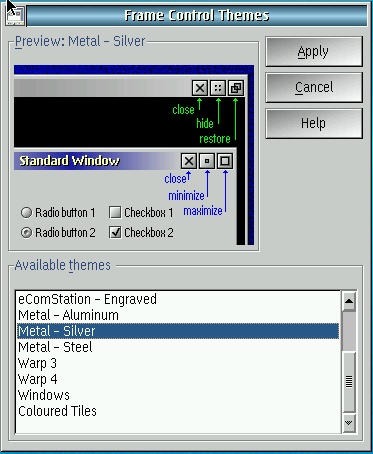Click Standard Window's close icon in preview
This screenshot has width=373, height=454.
click(189, 161)
